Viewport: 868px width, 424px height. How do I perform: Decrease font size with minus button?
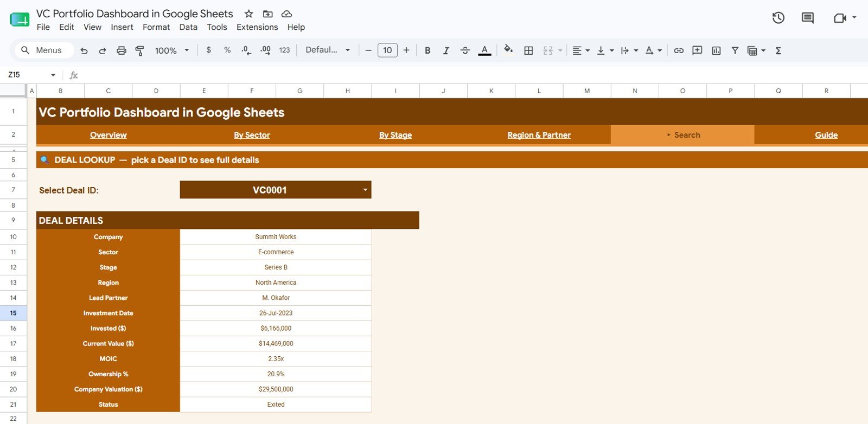[368, 50]
